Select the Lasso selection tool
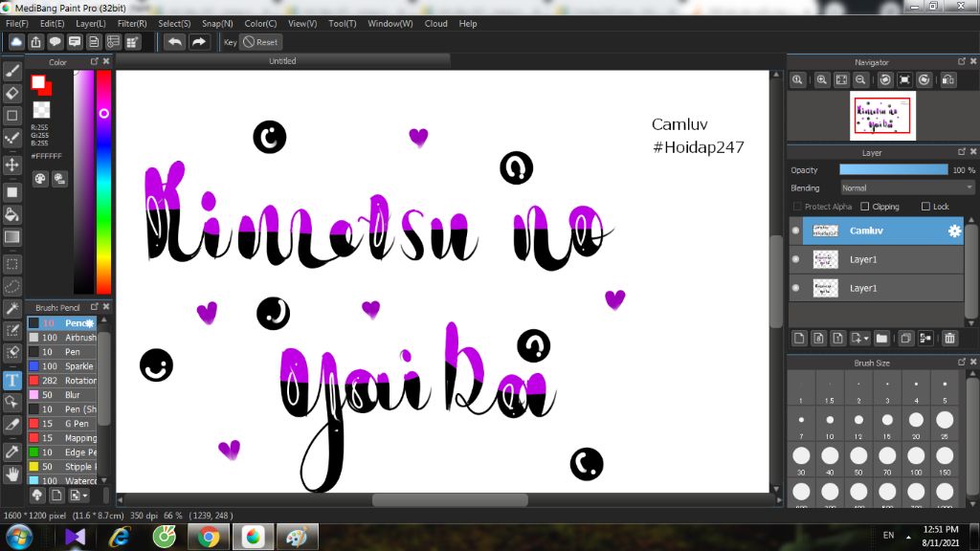 (11, 286)
